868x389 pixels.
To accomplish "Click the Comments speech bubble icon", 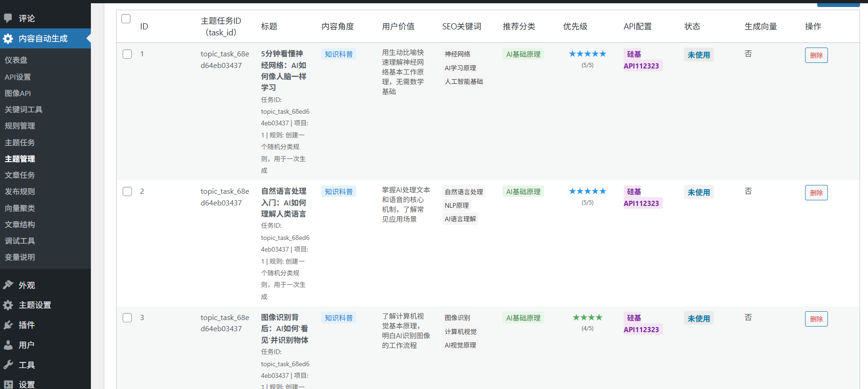I will point(8,18).
